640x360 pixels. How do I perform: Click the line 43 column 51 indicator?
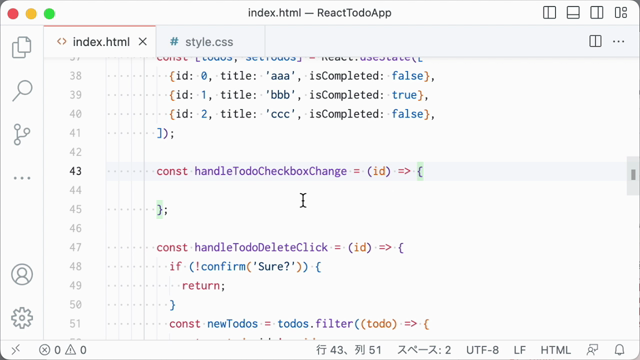349,350
